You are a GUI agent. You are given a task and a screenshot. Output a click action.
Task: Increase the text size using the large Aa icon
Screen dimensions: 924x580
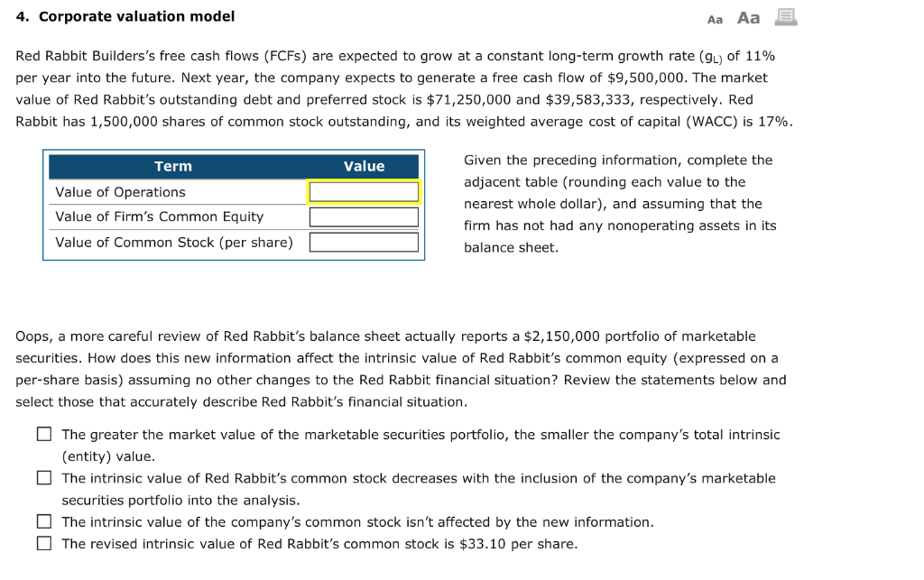(x=747, y=17)
